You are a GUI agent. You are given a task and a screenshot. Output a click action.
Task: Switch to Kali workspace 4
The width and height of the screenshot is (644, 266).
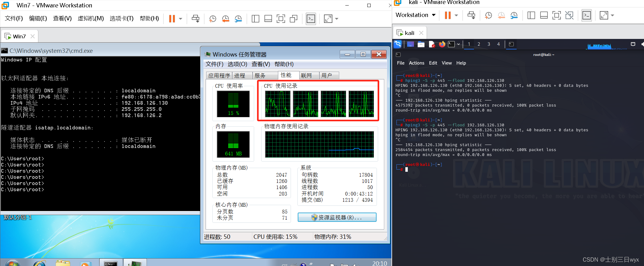coord(498,44)
